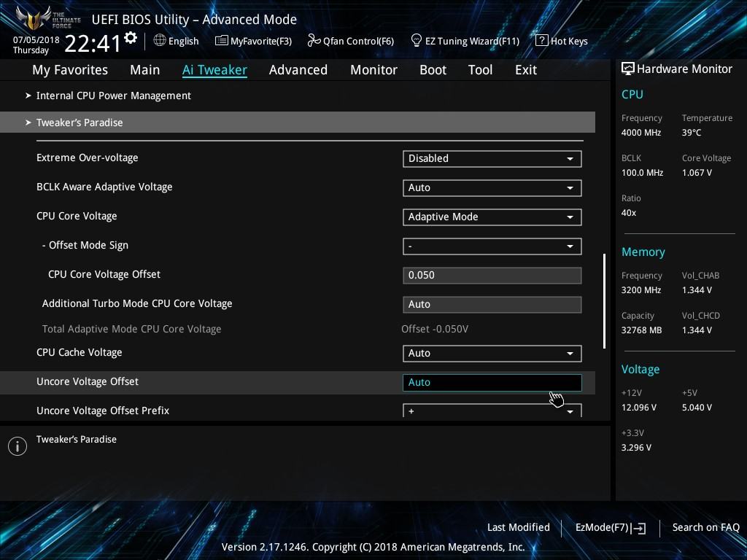Viewport: 747px width, 560px height.
Task: Click BCLK value 100.0 MHz
Action: point(642,173)
